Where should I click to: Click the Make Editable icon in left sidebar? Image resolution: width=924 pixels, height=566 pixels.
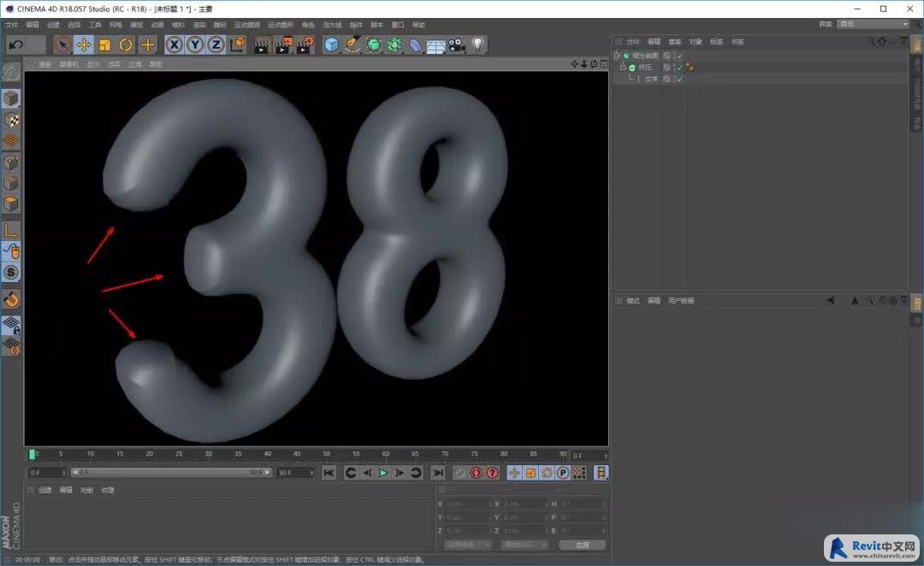tap(11, 72)
